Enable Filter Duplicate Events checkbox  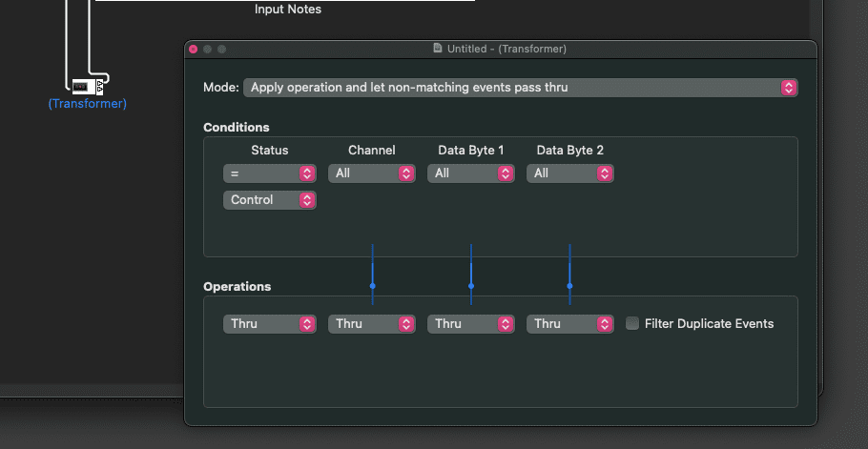point(632,323)
